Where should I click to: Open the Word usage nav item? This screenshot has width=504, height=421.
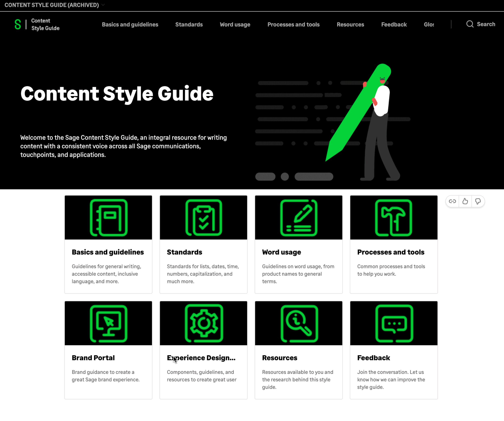(235, 24)
